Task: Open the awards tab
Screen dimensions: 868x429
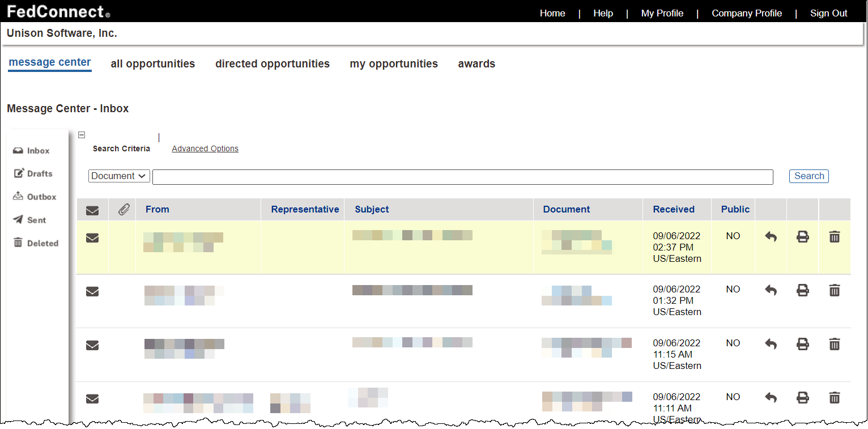Action: (x=476, y=64)
